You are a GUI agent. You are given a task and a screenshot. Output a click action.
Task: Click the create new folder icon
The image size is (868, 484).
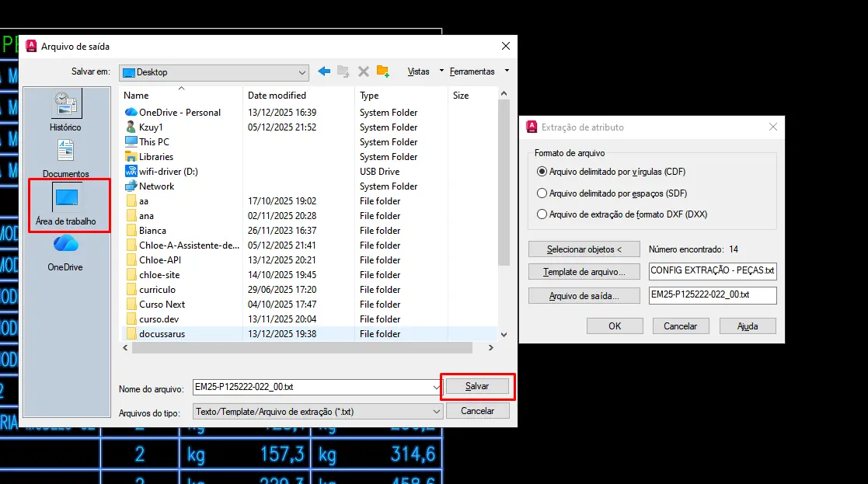point(382,71)
